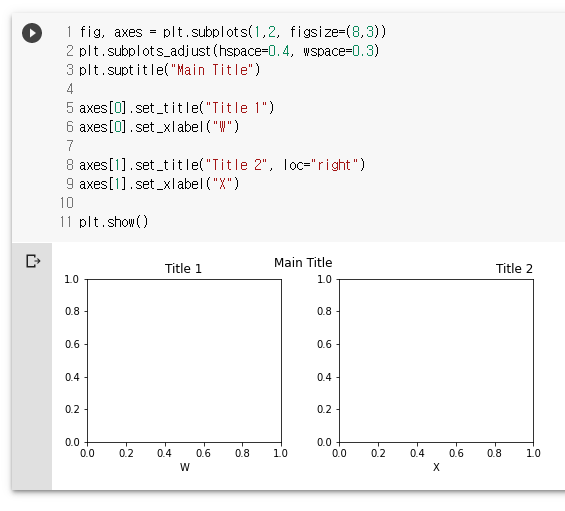
Task: Click the Title 1 label above left plot
Action: point(183,269)
